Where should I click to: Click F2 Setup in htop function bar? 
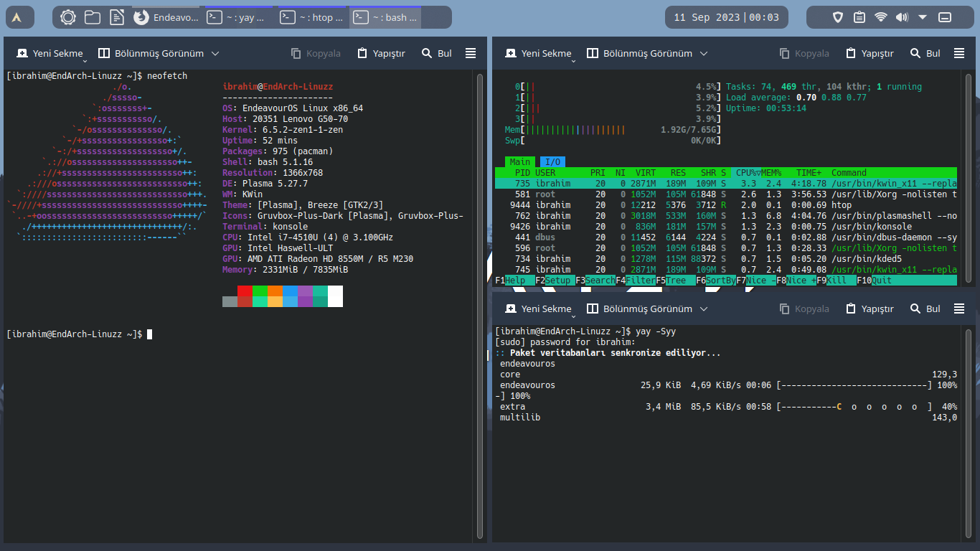555,281
